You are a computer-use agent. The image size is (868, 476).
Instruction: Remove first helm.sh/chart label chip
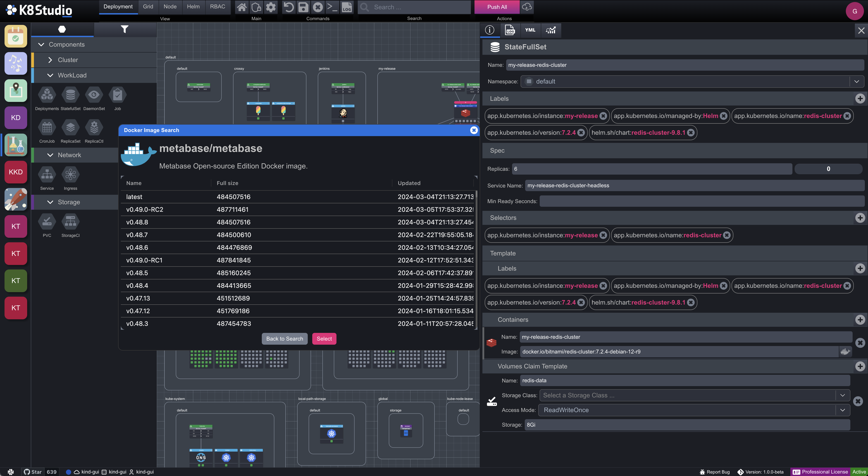691,132
